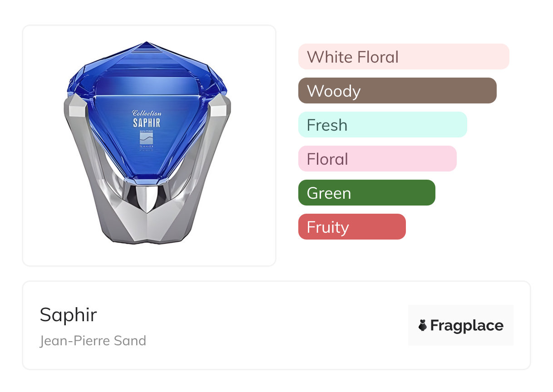The image size is (553, 392).
Task: Click the silver base of the bottle
Action: tap(146, 227)
